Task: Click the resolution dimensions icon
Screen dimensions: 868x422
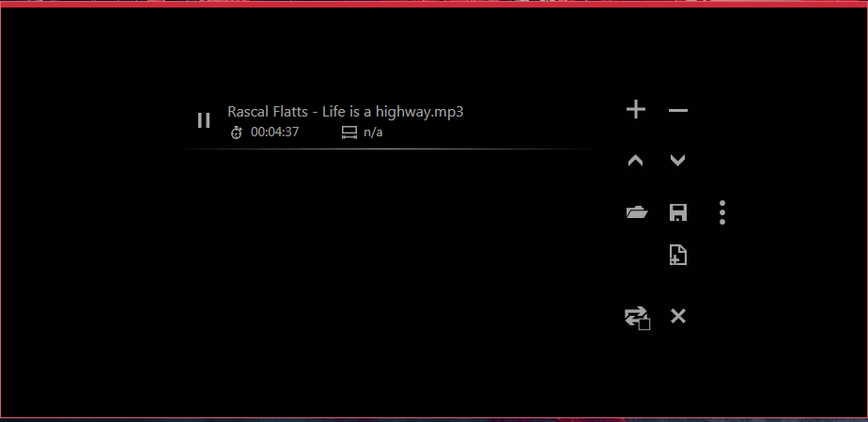Action: [x=349, y=133]
